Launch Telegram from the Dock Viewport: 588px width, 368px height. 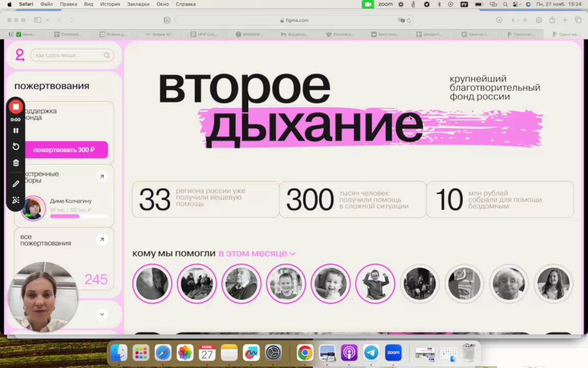click(x=371, y=353)
